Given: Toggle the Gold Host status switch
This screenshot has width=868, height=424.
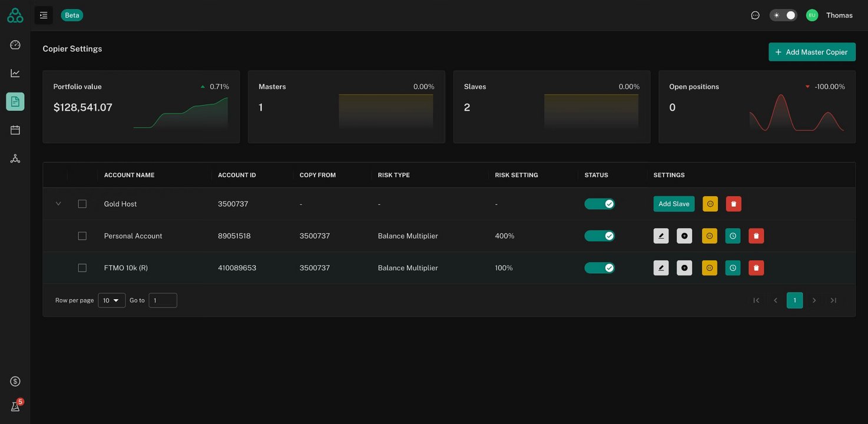Looking at the screenshot, I should pos(599,204).
